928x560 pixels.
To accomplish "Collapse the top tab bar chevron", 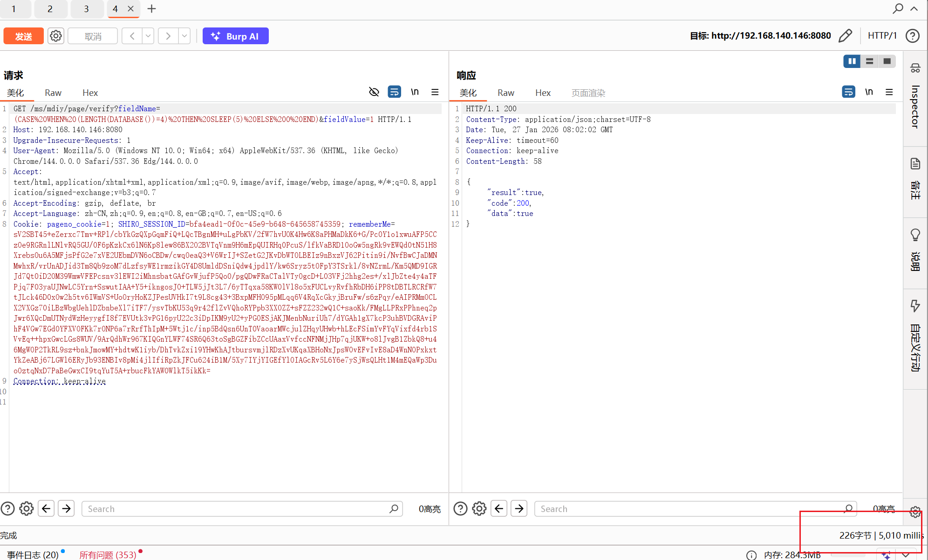I will (914, 9).
